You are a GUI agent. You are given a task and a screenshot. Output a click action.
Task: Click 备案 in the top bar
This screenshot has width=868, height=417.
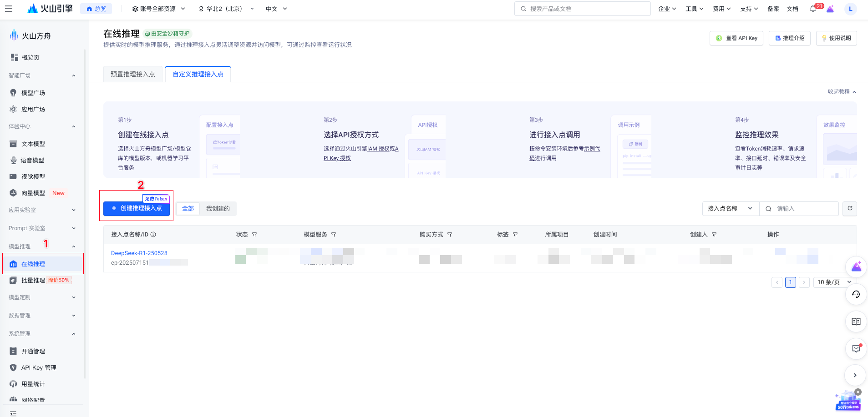(x=773, y=9)
